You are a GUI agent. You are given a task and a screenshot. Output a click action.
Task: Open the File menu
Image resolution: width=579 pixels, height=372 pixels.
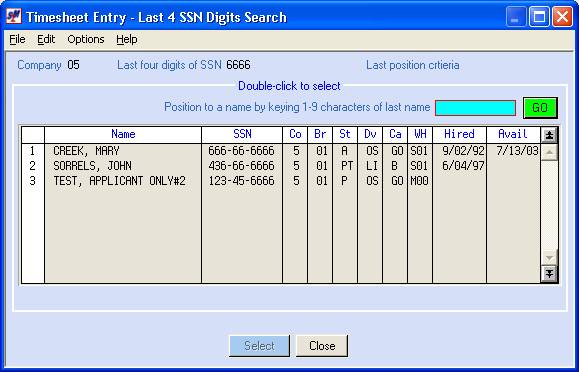coord(17,39)
